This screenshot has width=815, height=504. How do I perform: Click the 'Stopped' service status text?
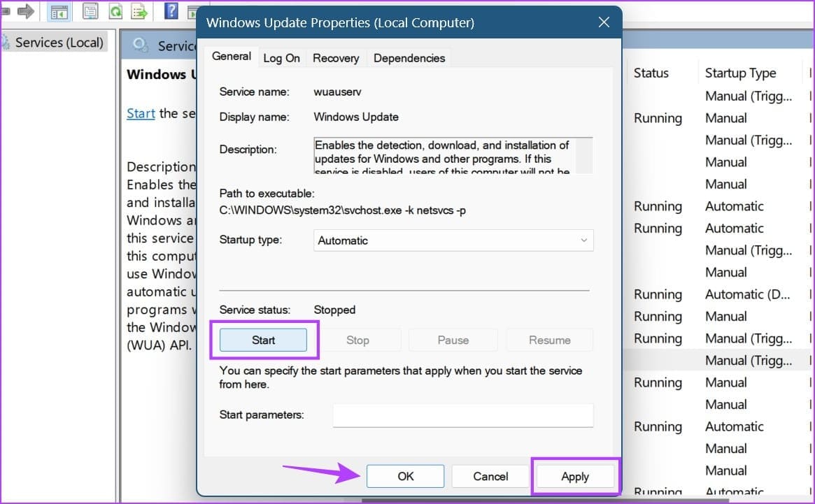[334, 310]
